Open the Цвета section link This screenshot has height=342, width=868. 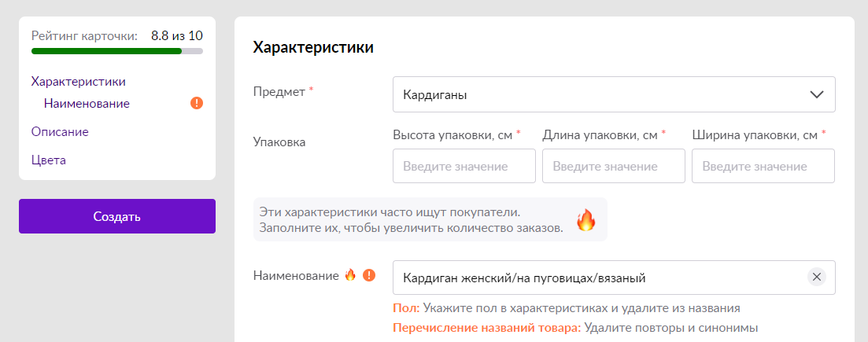coord(49,160)
